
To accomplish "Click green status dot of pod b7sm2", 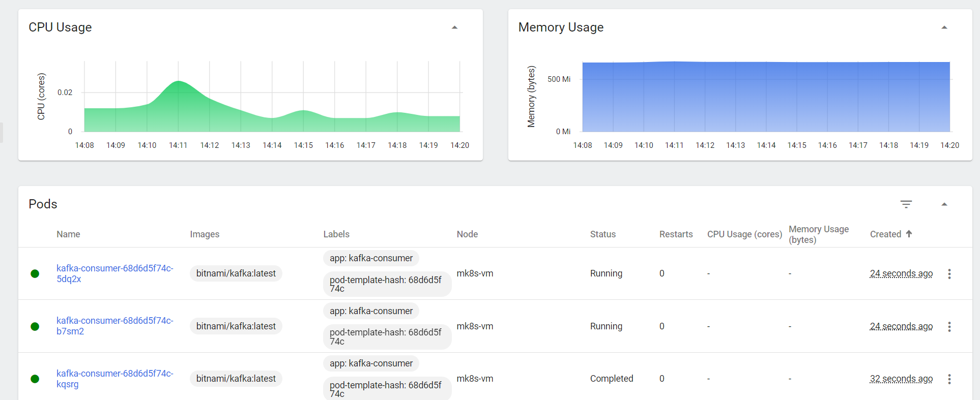I will click(x=35, y=326).
